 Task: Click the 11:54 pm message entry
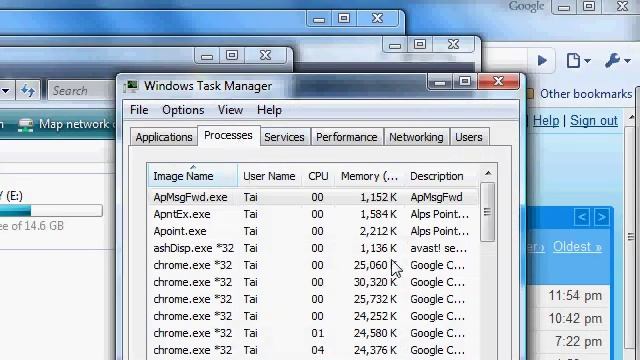575,296
